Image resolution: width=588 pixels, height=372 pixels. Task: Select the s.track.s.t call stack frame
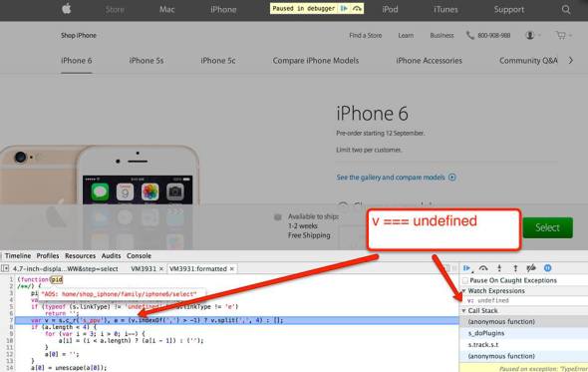coord(524,345)
